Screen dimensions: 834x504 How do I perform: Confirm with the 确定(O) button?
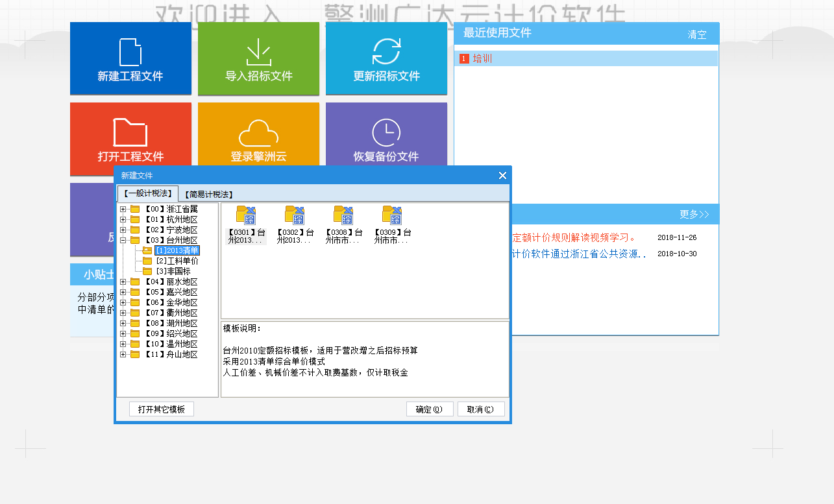[430, 409]
